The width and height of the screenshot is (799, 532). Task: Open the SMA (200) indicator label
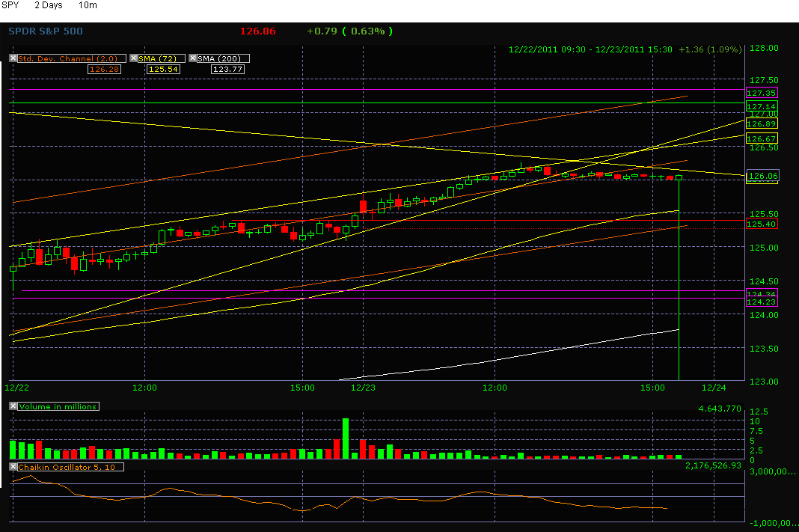click(x=223, y=58)
